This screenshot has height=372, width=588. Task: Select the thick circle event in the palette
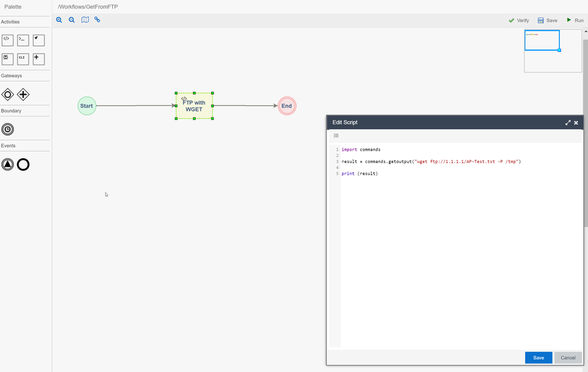(x=23, y=165)
